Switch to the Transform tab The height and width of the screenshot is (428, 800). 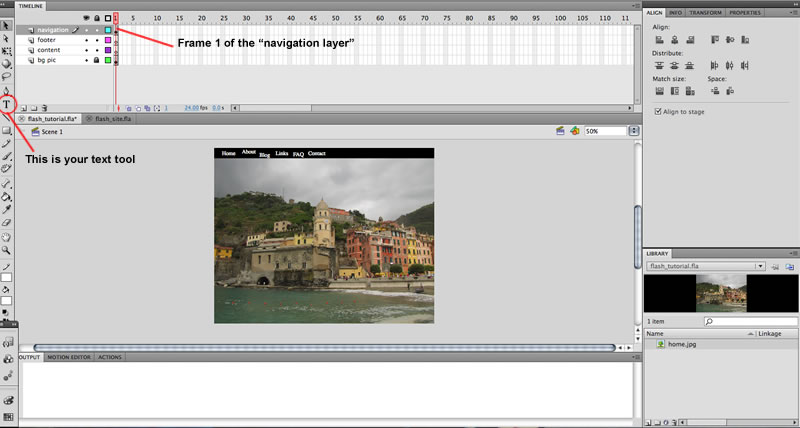point(706,12)
